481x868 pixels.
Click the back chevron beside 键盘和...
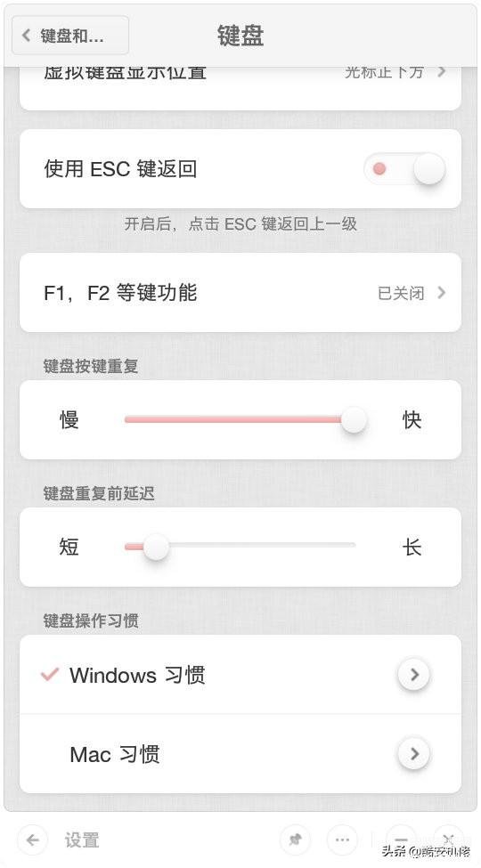pyautogui.click(x=26, y=36)
